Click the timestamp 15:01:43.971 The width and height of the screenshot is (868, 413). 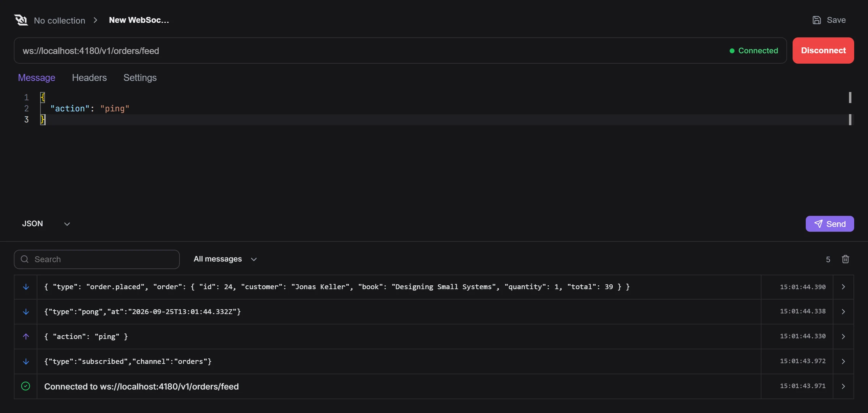pos(803,386)
